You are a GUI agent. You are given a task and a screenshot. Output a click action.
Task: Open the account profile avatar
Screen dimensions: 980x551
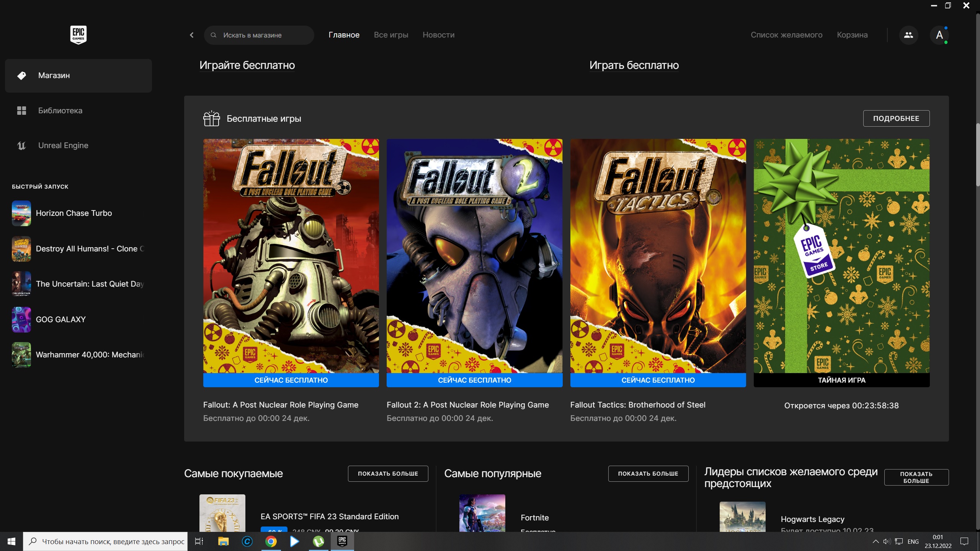(939, 35)
